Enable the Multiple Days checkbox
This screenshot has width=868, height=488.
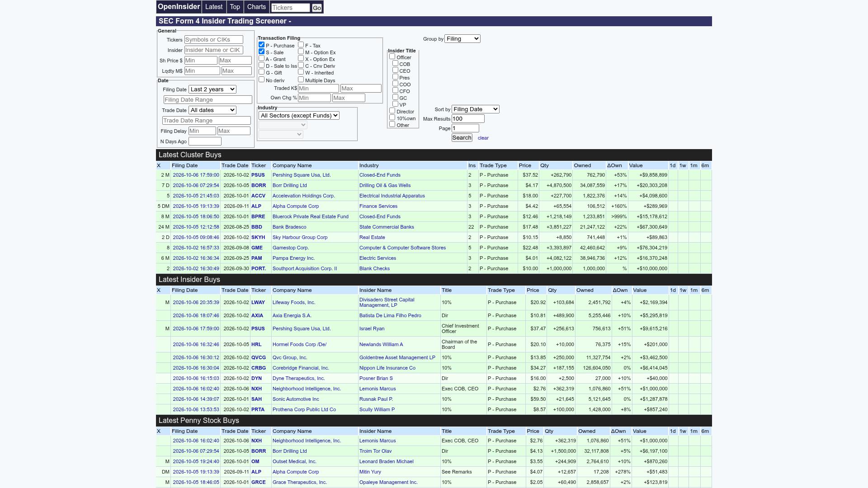click(301, 80)
